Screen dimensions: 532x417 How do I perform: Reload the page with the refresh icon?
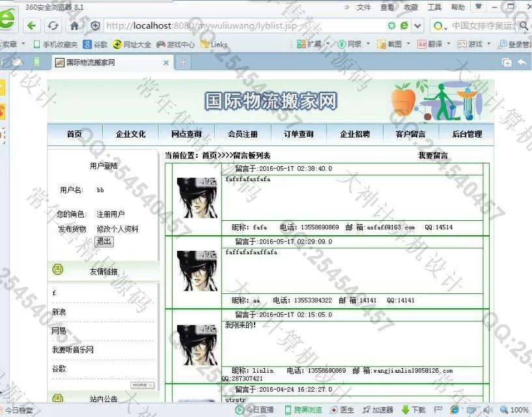[53, 26]
